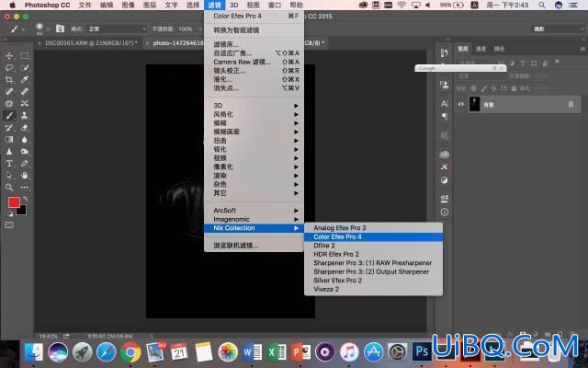This screenshot has width=588, height=368.
Task: Choose 液化 menu item
Action: (x=254, y=79)
